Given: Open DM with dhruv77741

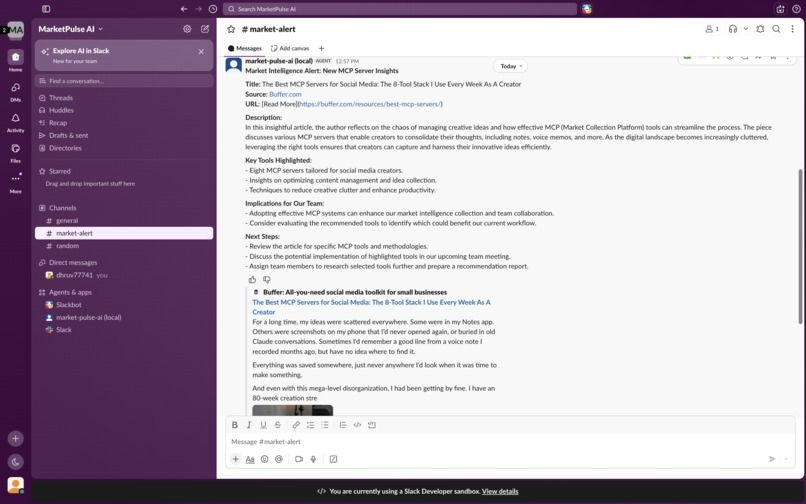Looking at the screenshot, I should click(124, 275).
